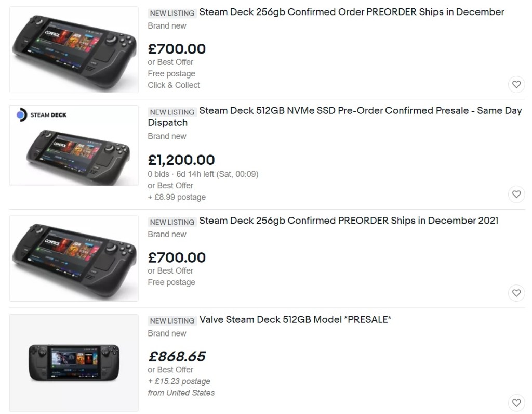
Task: Click the Steam Deck logo in second thumbnail
Action: [x=43, y=115]
